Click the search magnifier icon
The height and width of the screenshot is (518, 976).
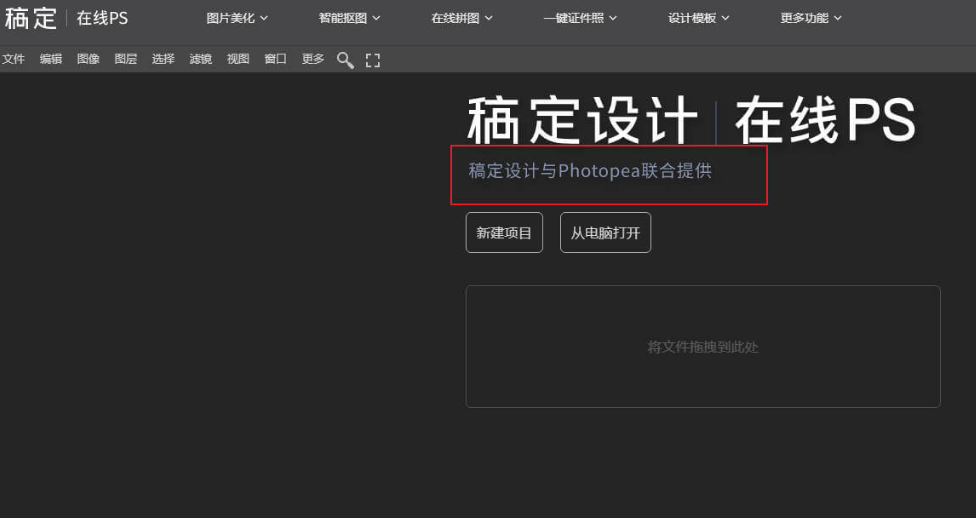coord(345,60)
